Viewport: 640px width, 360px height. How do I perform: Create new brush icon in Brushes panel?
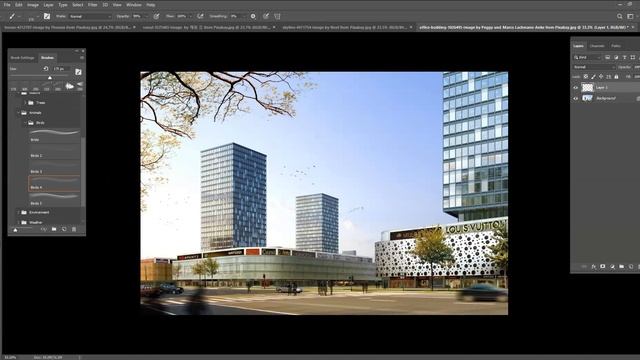click(64, 229)
